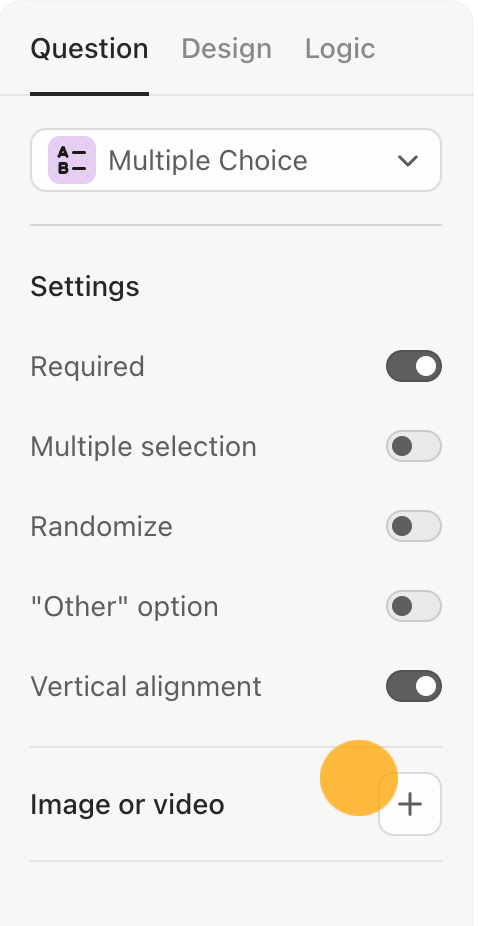This screenshot has height=926, width=478.
Task: Click the Vertical alignment label
Action: 146,686
